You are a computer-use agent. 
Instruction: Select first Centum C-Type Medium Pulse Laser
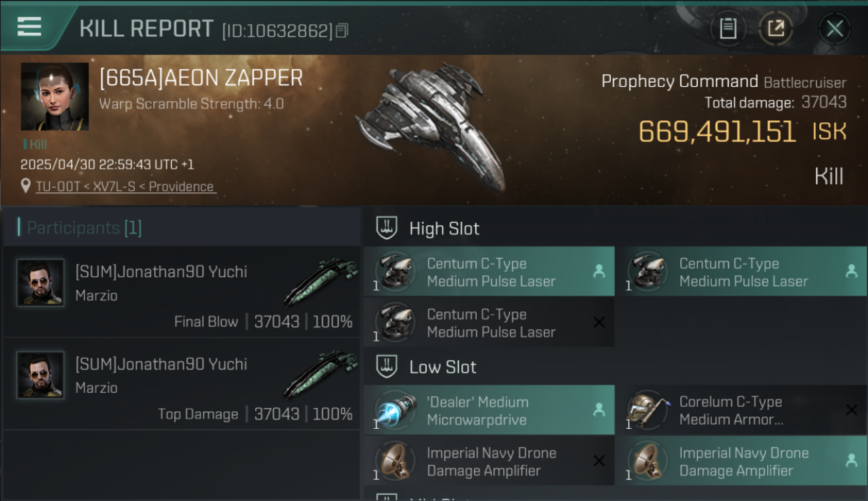tap(489, 272)
